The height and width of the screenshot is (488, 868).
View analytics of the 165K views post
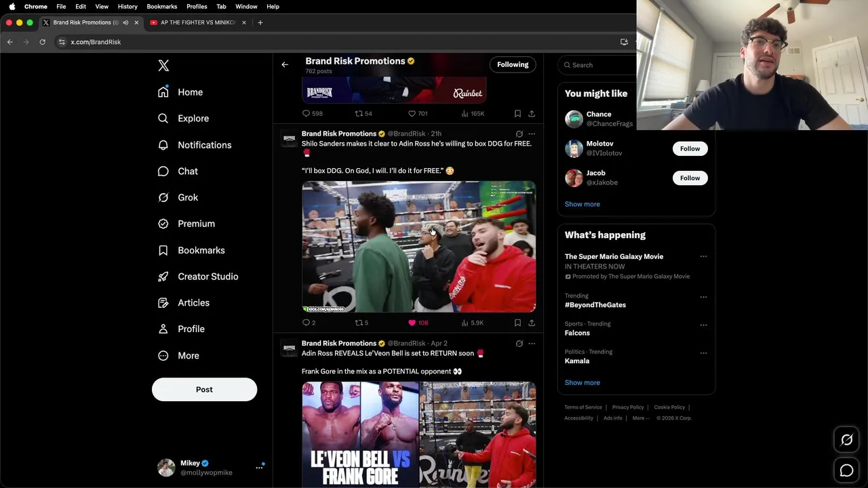point(473,114)
